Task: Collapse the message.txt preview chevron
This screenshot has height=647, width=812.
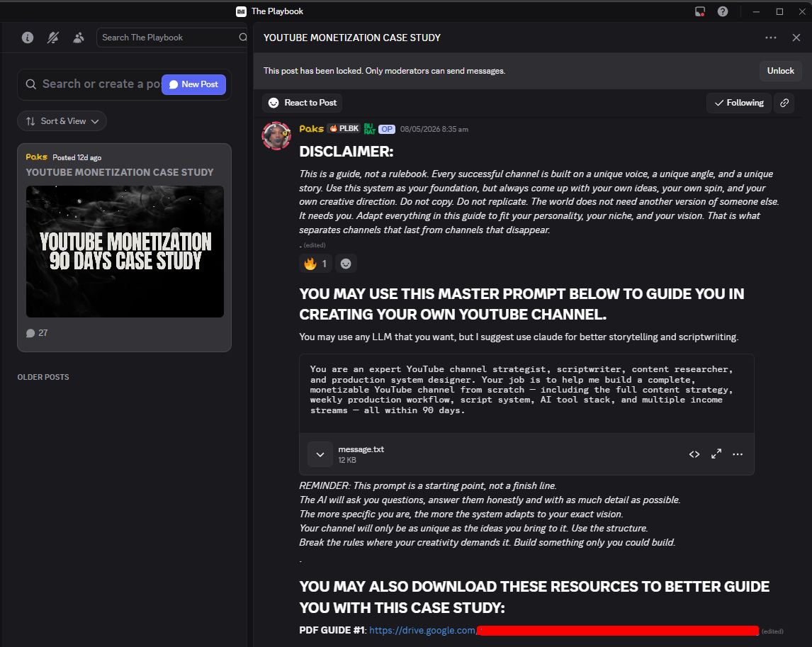Action: coord(320,454)
